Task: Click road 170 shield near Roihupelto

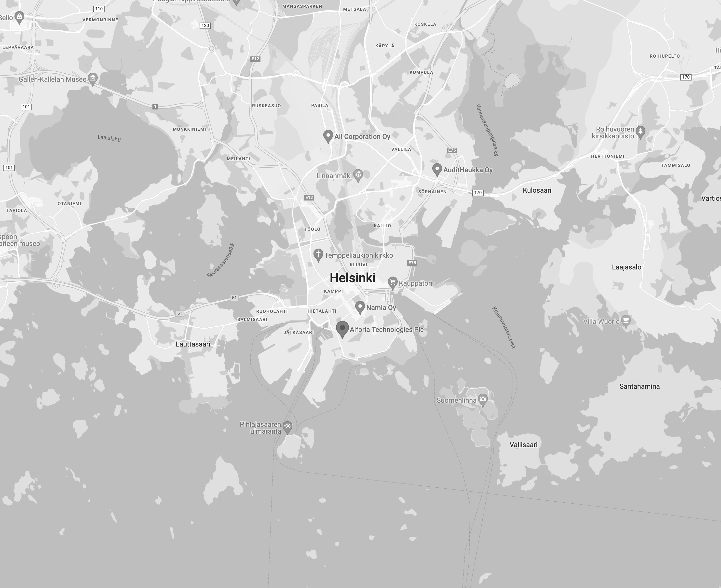Action: [x=686, y=77]
